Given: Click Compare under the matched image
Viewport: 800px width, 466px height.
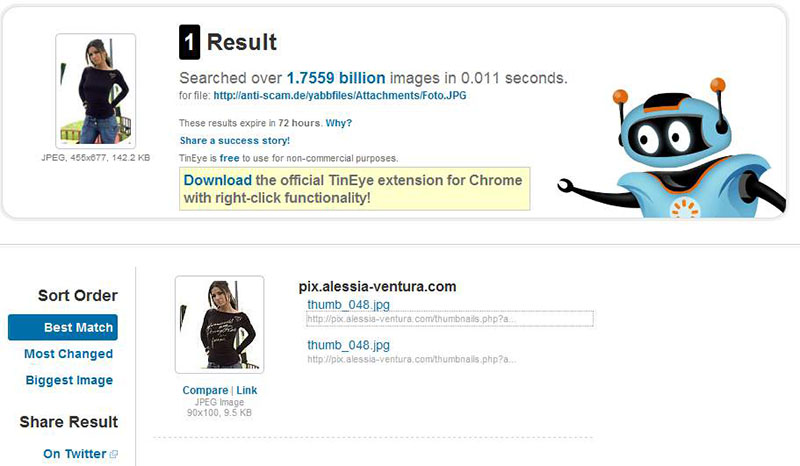Looking at the screenshot, I should tap(205, 390).
